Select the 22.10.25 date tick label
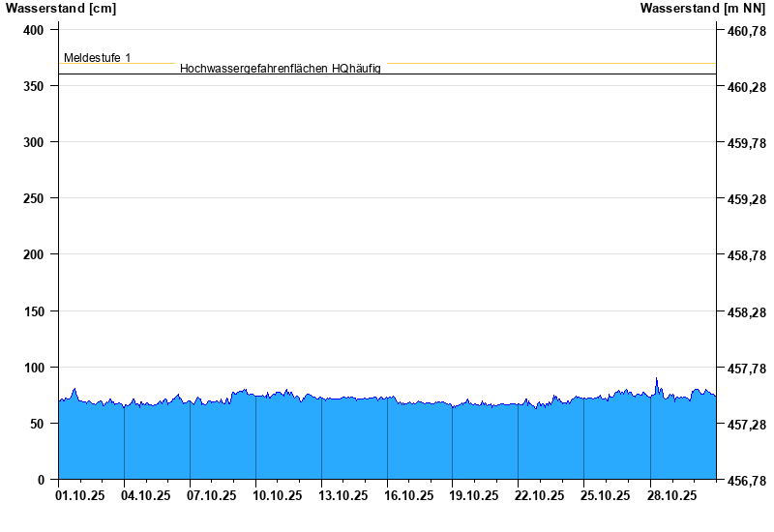Viewport: 774px width, 532px height. 541,495
